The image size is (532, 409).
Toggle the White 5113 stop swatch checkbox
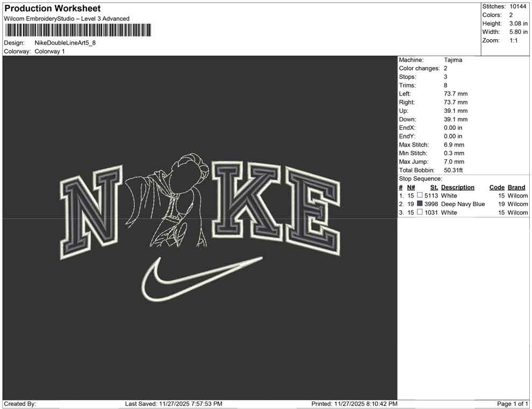(x=420, y=195)
